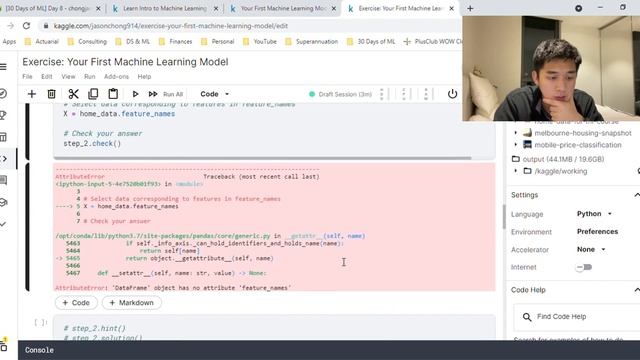640x360 pixels.
Task: Open the Discussions sidebar icon
Action: (x=3, y=180)
